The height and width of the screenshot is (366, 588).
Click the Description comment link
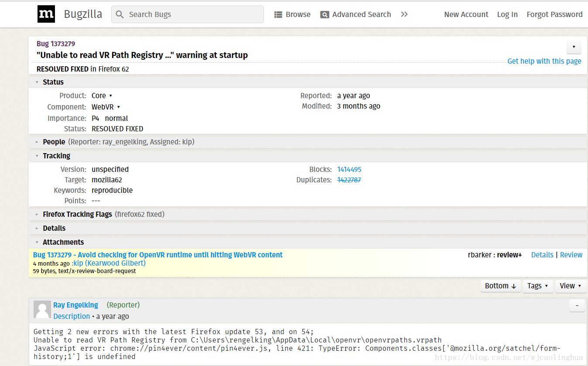(x=72, y=316)
